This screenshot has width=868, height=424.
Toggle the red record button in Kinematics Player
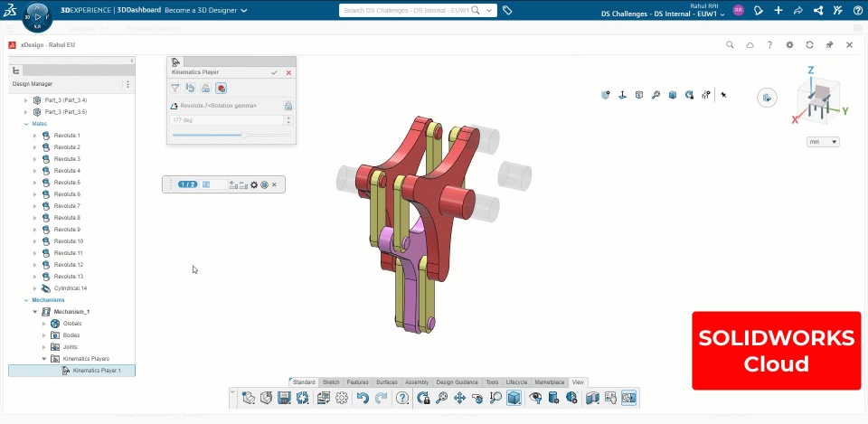pos(221,88)
